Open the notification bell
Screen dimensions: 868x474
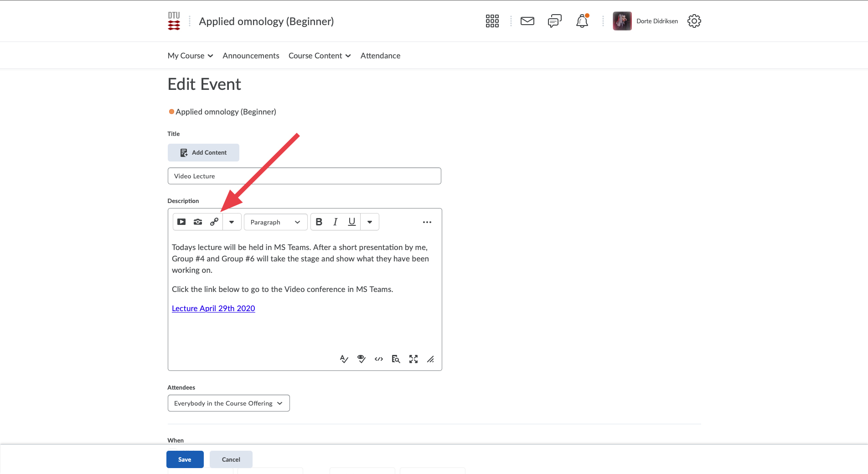tap(582, 21)
